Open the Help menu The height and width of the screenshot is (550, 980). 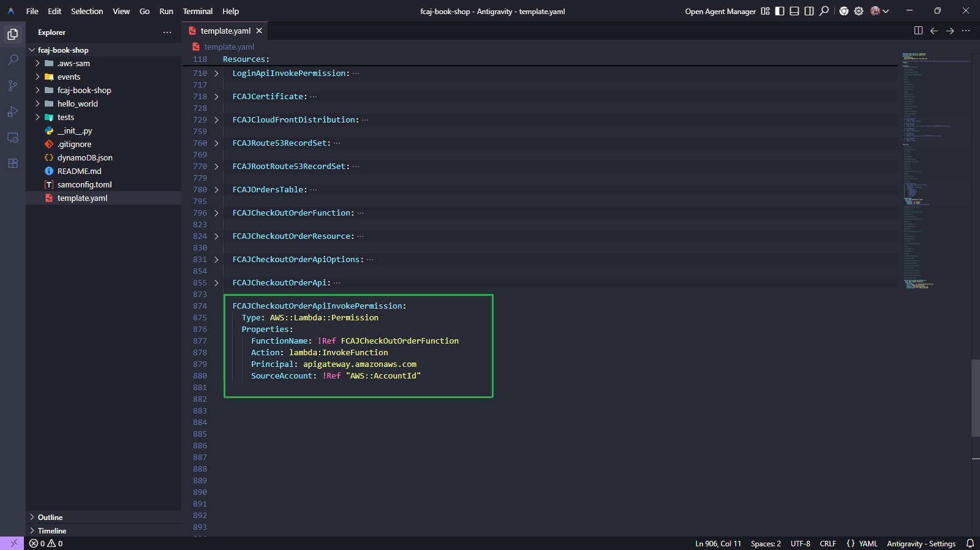coord(231,11)
